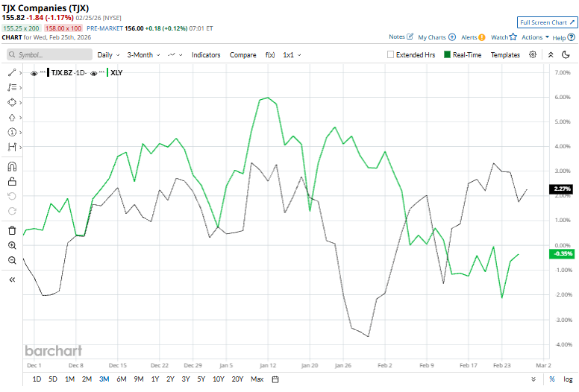This screenshot has height=392, width=579.
Task: Undo the last chart action
Action: pos(12,196)
